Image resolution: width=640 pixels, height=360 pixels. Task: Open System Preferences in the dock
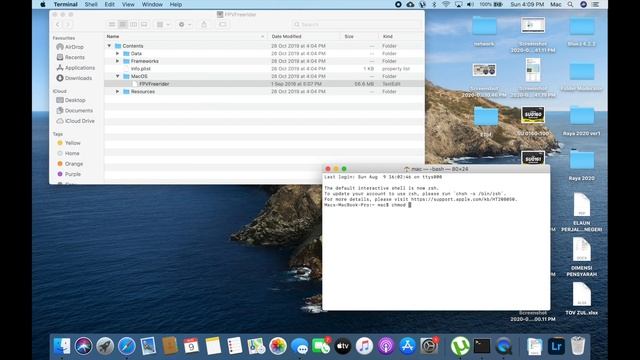pos(429,346)
